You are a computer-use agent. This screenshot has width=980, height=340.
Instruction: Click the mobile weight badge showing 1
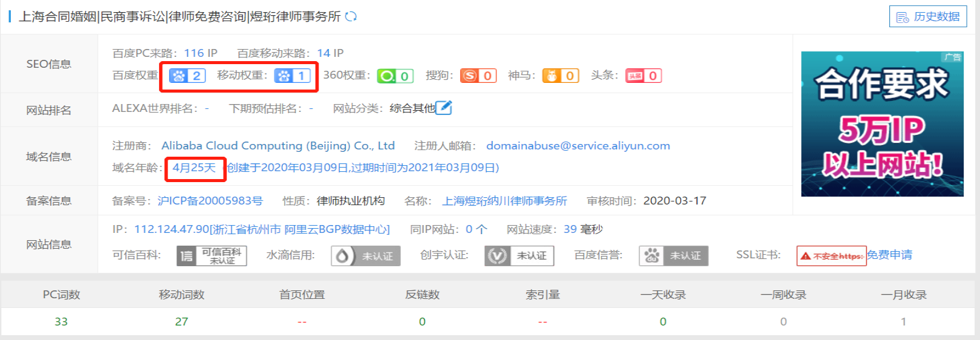[293, 76]
